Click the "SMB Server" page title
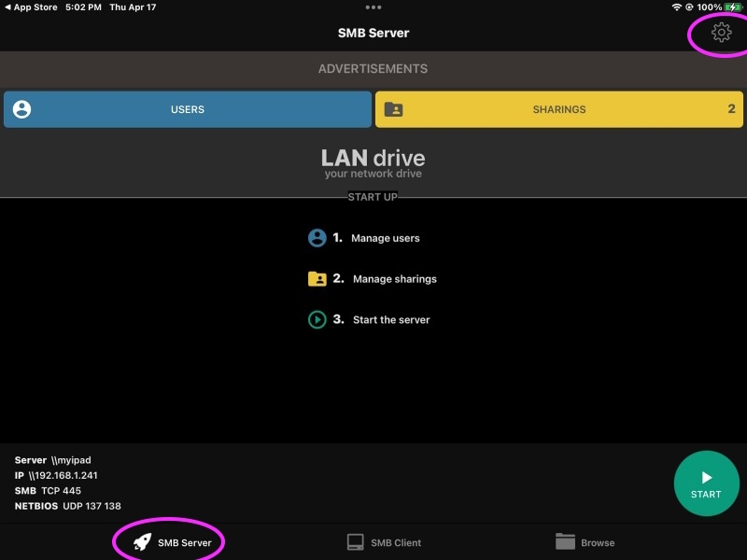Image resolution: width=747 pixels, height=560 pixels. [373, 33]
